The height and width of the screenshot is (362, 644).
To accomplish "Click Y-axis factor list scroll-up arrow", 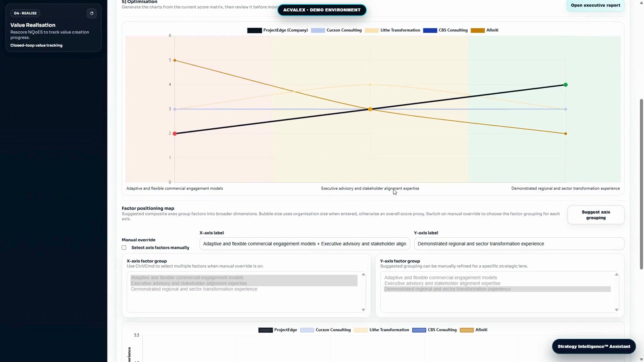I will [616, 274].
